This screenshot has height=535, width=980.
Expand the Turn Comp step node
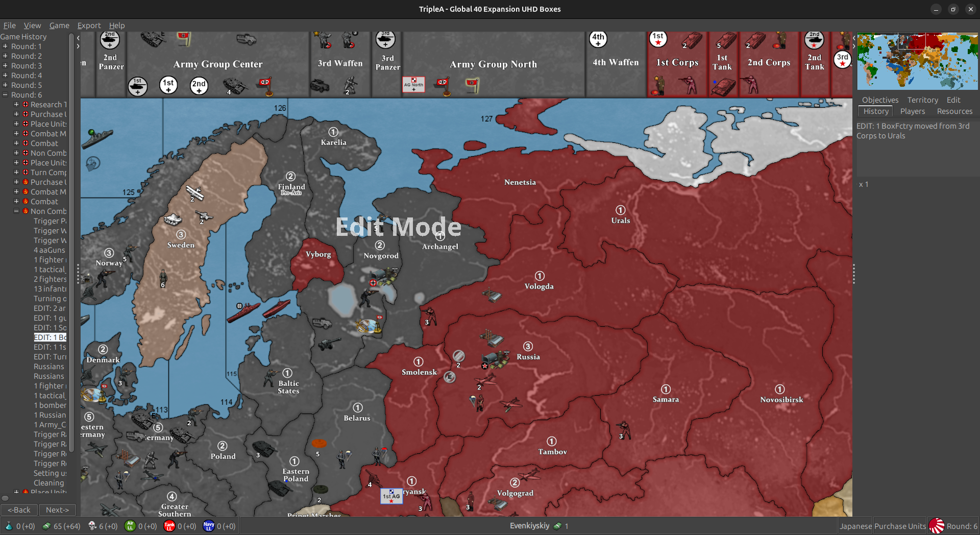click(x=16, y=173)
